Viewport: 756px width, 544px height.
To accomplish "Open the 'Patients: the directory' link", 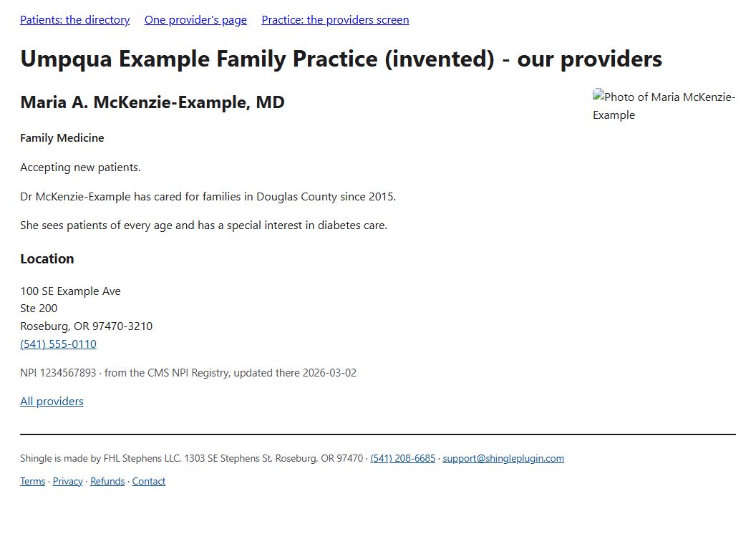I will tap(74, 20).
